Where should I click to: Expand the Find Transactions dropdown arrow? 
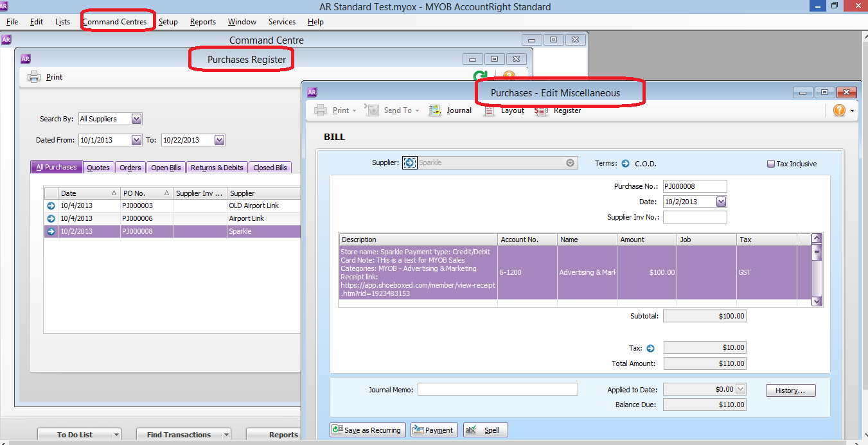click(x=226, y=435)
